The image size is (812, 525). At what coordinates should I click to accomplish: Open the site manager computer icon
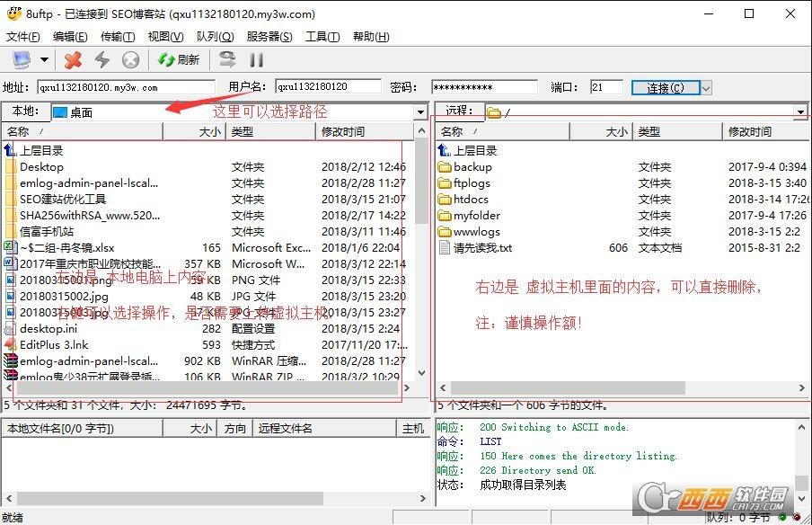point(21,59)
